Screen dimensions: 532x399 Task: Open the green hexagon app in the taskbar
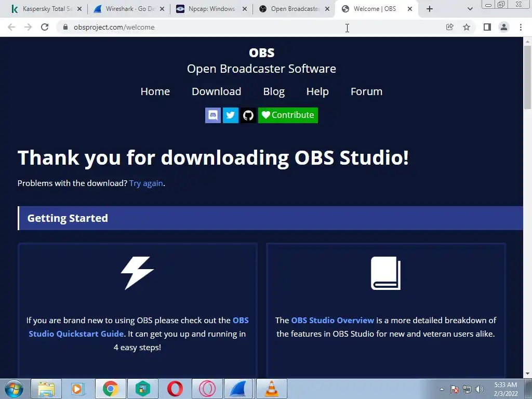142,389
